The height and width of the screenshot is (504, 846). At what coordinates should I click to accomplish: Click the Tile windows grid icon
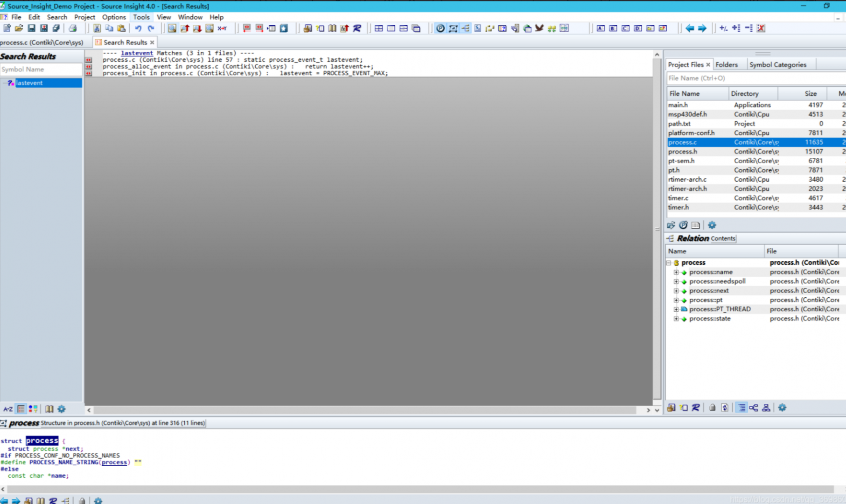tap(379, 28)
